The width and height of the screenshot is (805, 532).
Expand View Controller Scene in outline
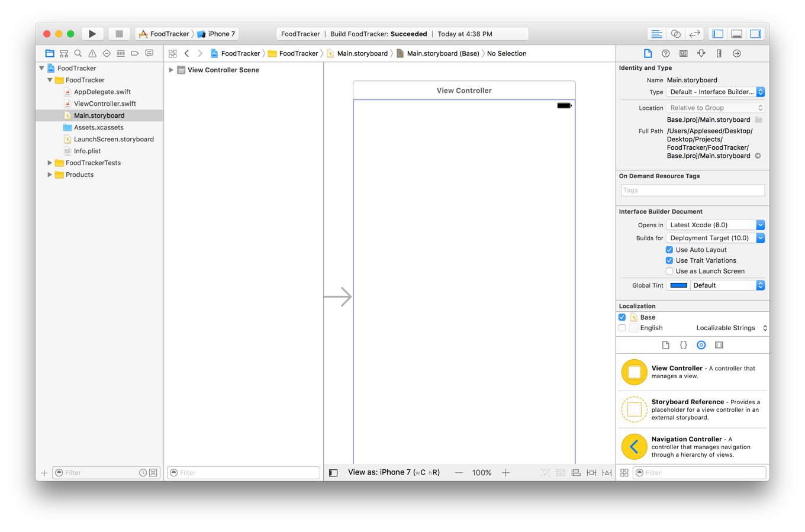click(x=171, y=70)
